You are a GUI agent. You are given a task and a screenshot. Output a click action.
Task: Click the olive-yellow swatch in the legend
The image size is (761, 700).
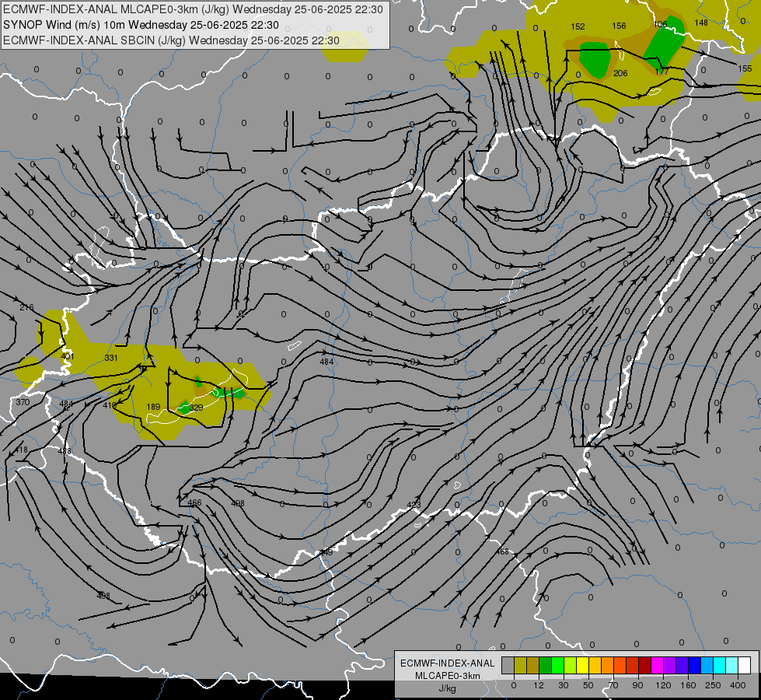point(520,665)
